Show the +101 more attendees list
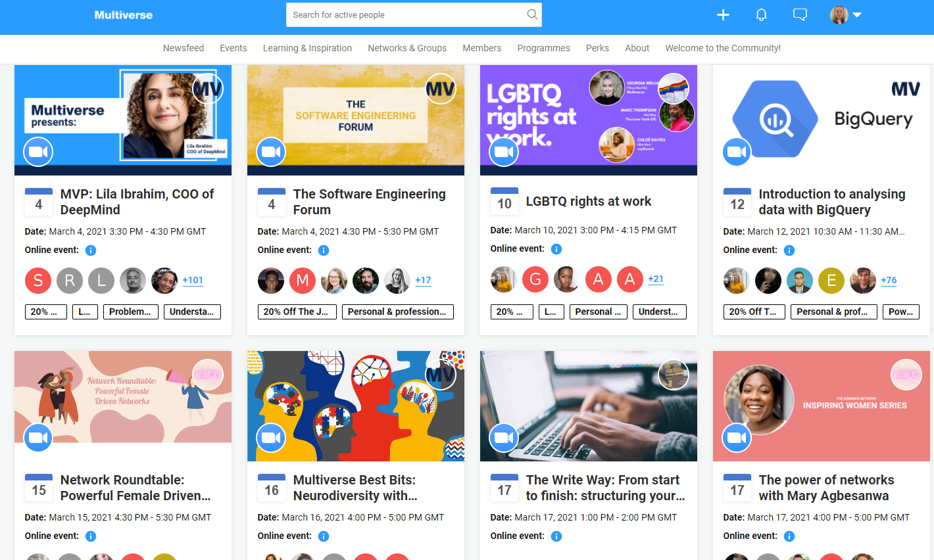 193,280
